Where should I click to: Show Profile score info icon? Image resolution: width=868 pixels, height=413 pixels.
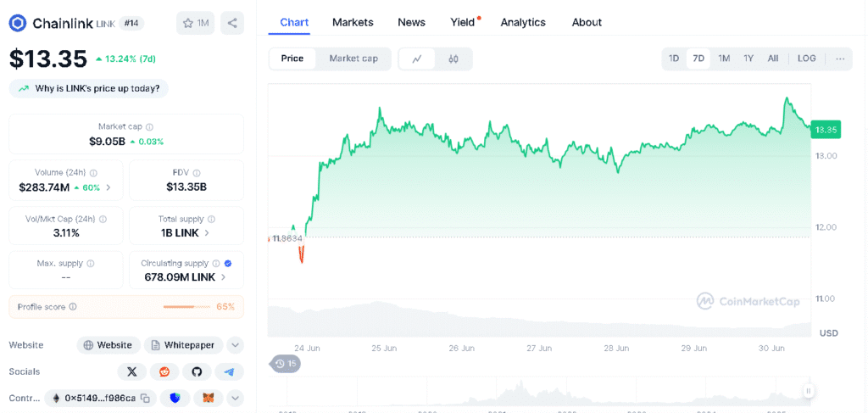click(x=73, y=307)
